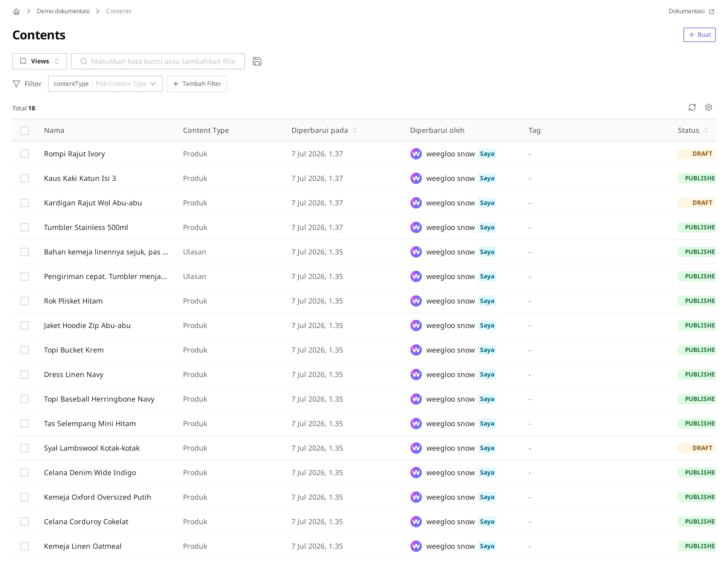Viewport: 728px width, 562px height.
Task: Click the search magnifier icon
Action: point(84,61)
